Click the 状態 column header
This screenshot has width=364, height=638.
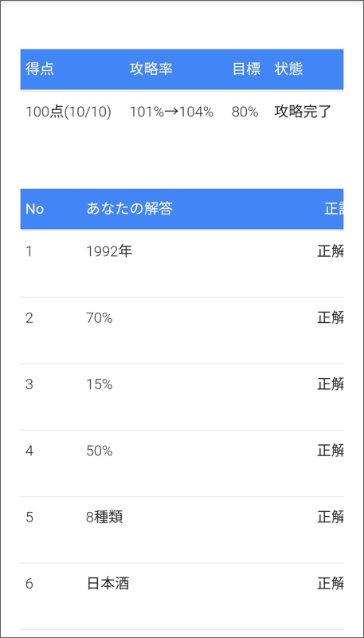288,69
